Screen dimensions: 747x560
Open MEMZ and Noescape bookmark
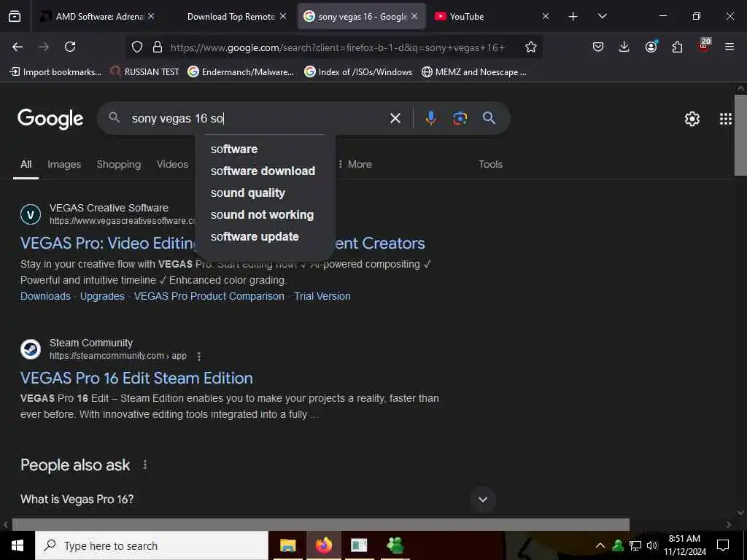[474, 72]
